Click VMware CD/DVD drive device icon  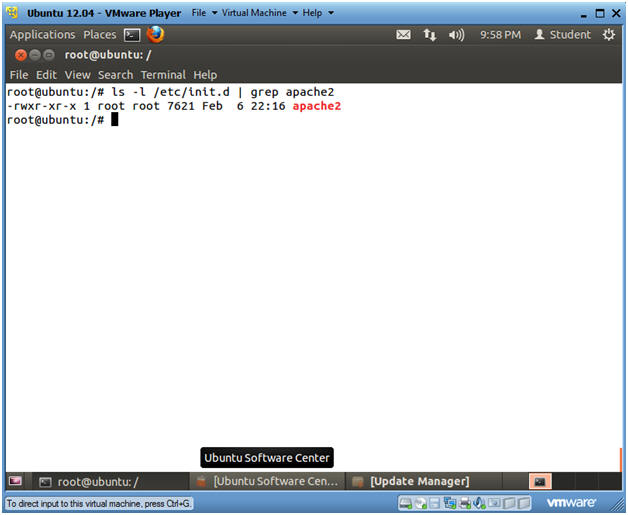coord(420,503)
